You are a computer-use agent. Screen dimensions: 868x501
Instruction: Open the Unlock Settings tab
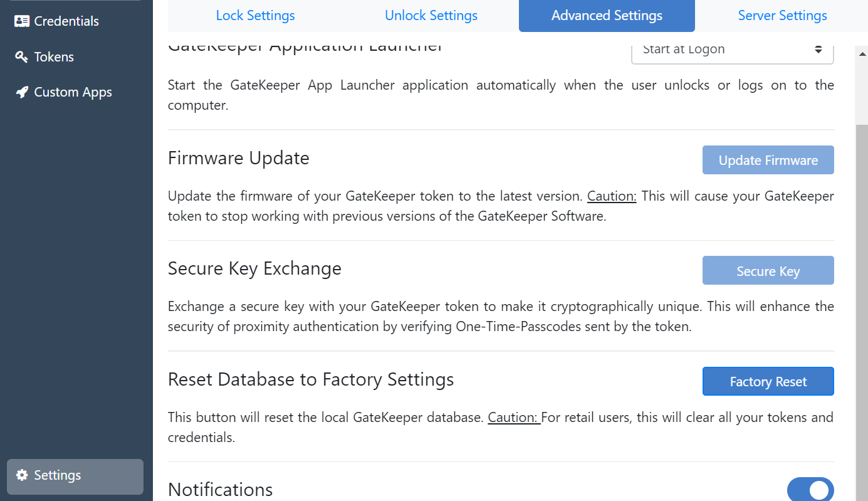(x=431, y=16)
